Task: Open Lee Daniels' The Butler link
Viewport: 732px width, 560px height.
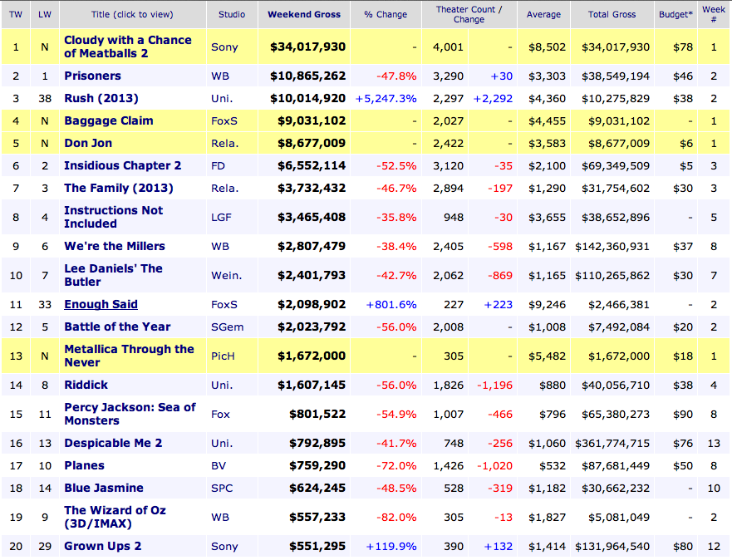Action: point(113,275)
